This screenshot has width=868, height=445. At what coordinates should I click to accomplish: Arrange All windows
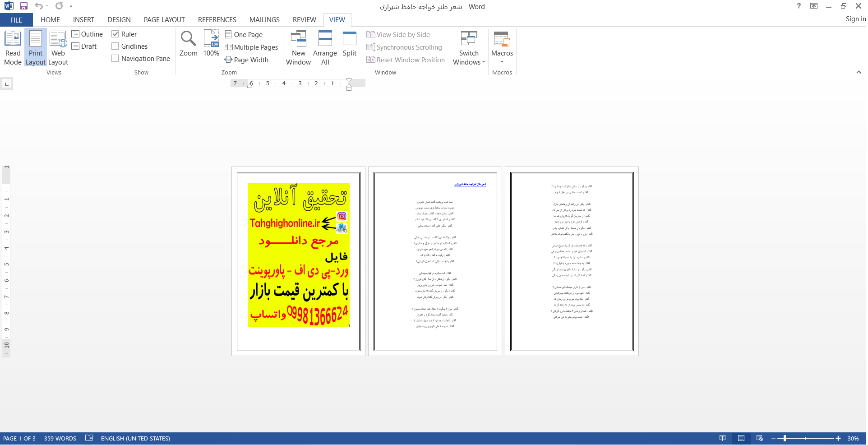pos(325,48)
